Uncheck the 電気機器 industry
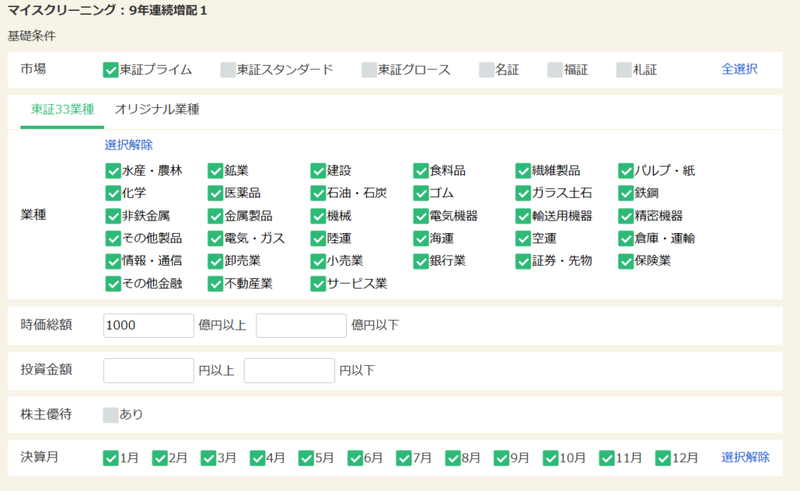The height and width of the screenshot is (491, 800). pyautogui.click(x=421, y=216)
